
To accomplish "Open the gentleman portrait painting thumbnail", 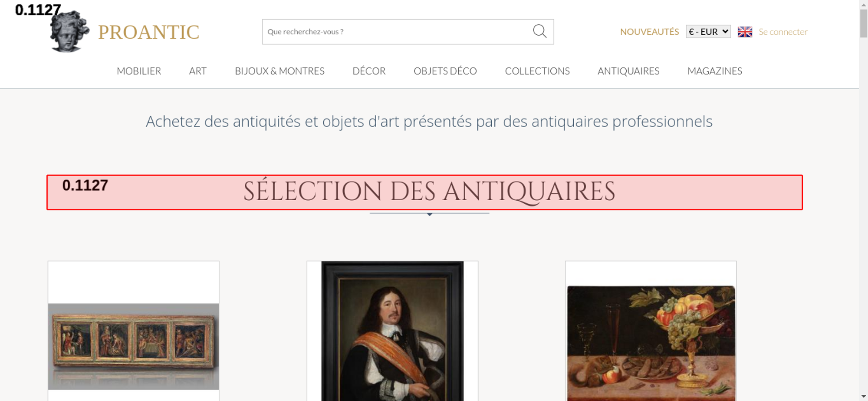I will coord(392,331).
